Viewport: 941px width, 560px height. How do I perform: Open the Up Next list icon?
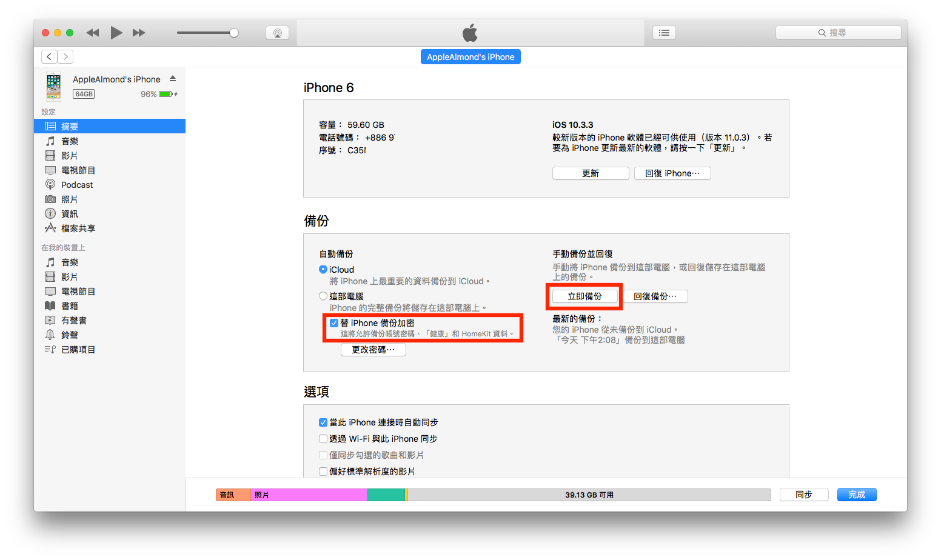pos(664,33)
